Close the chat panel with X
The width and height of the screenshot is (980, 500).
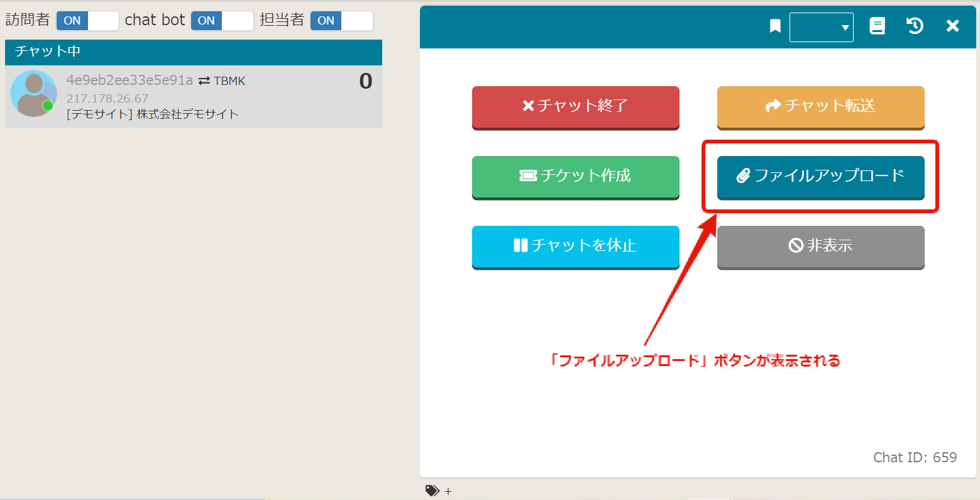(x=952, y=26)
